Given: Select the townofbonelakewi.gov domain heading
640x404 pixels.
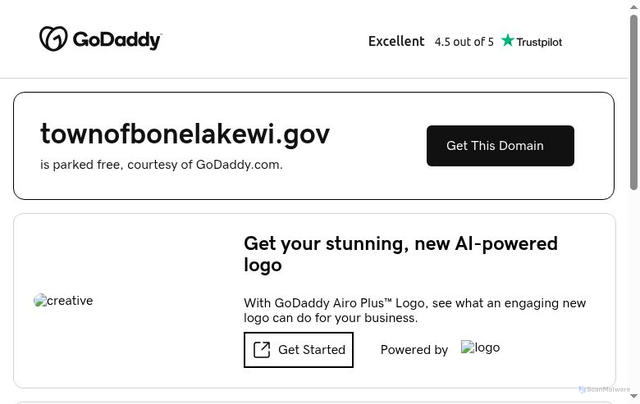Looking at the screenshot, I should pyautogui.click(x=185, y=133).
